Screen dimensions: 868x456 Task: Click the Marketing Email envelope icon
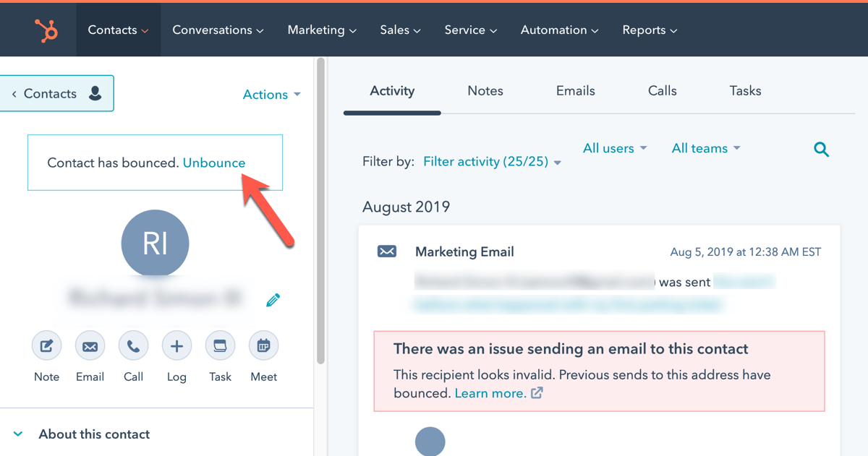tap(386, 251)
